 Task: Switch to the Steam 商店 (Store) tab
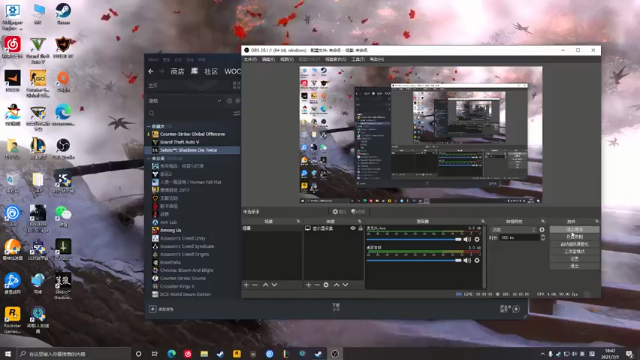click(x=177, y=71)
